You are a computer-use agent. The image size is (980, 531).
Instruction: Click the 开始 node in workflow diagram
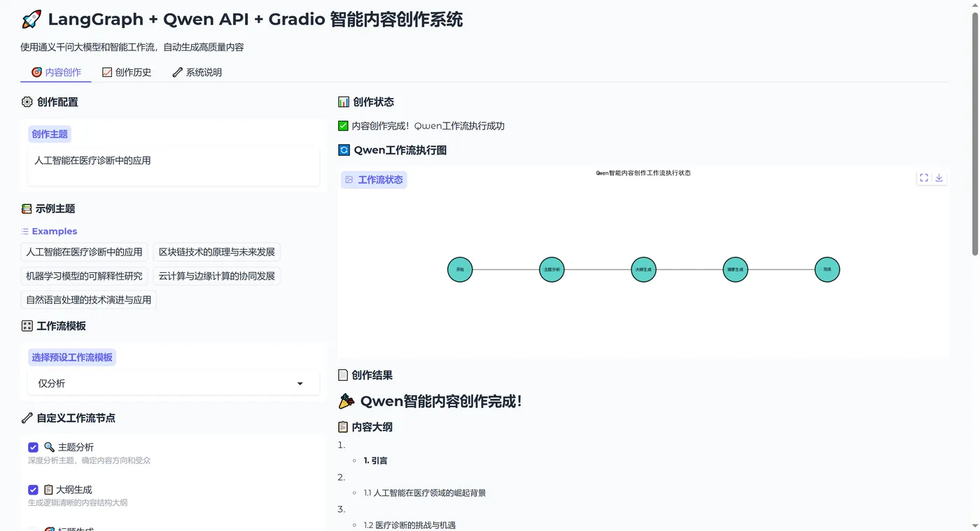(x=460, y=269)
